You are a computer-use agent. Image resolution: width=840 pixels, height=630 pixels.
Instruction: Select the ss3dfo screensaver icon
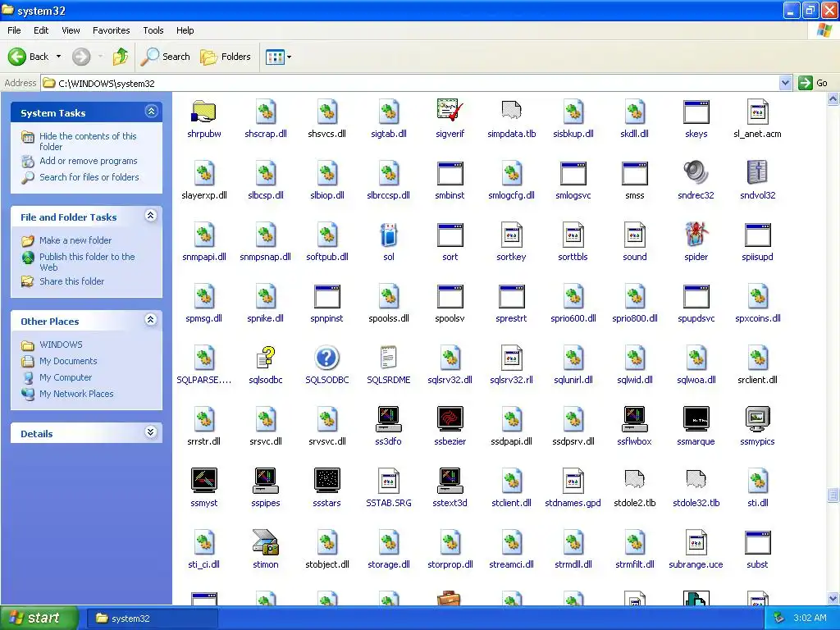(x=388, y=419)
